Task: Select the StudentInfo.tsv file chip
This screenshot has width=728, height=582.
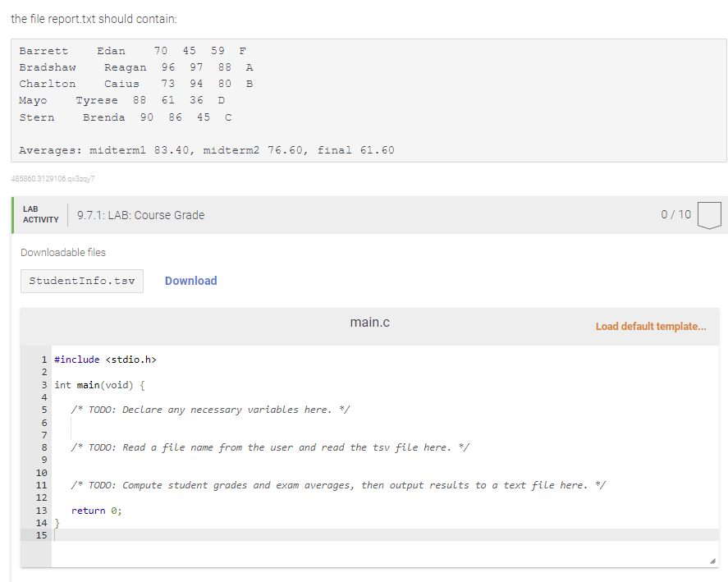Action: [x=81, y=281]
